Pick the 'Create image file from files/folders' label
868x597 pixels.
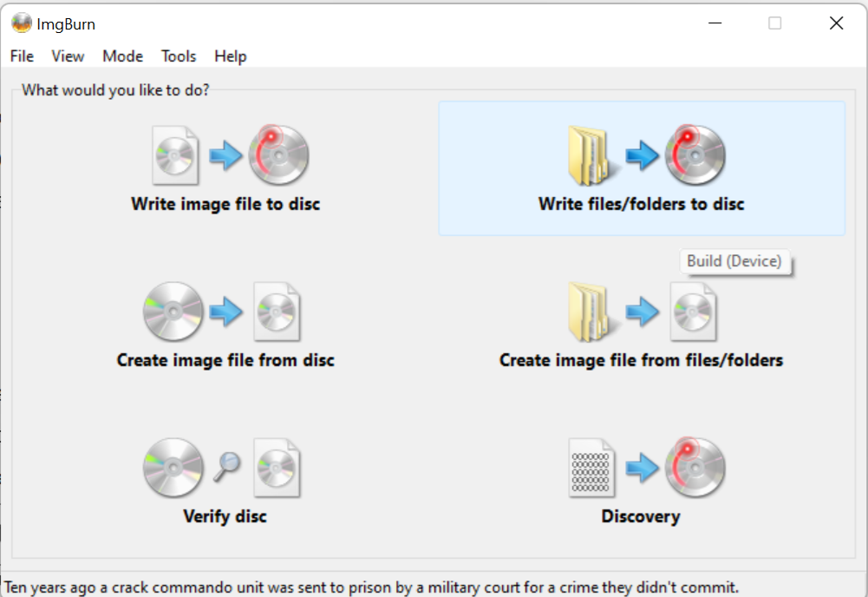point(641,360)
